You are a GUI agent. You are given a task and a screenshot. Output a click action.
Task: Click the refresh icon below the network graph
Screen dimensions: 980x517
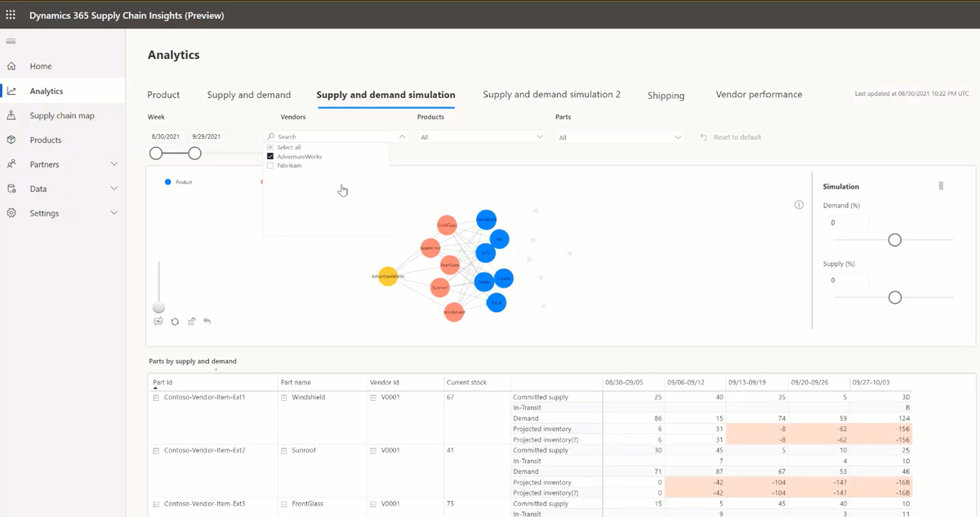tap(175, 321)
